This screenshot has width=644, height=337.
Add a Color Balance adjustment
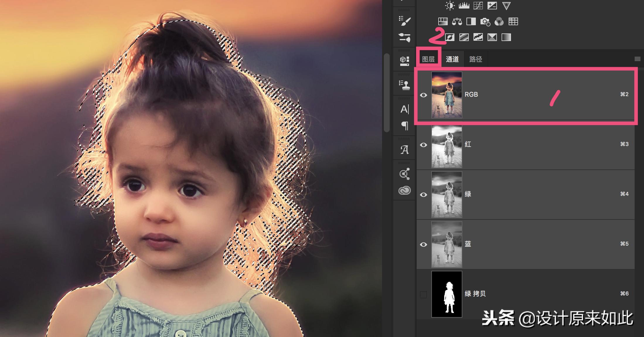[x=457, y=21]
